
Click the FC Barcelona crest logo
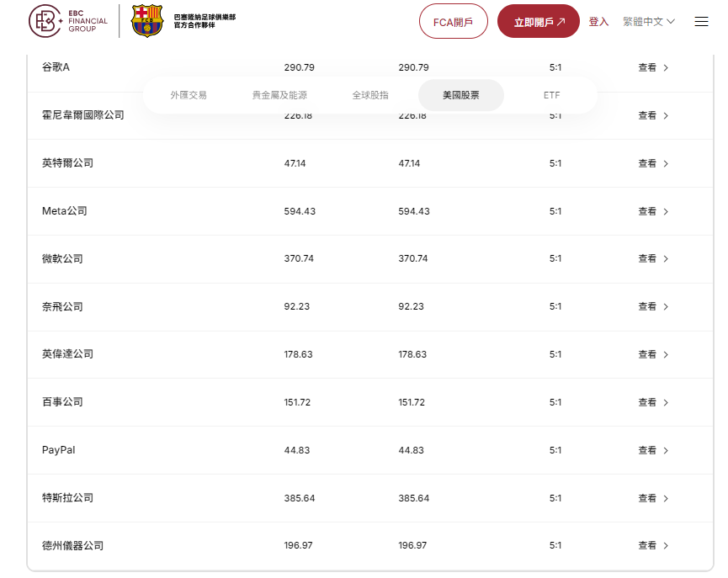point(147,22)
